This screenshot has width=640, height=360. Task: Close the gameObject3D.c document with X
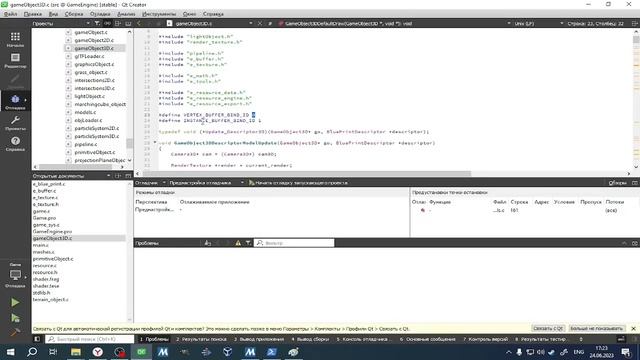tap(260, 23)
